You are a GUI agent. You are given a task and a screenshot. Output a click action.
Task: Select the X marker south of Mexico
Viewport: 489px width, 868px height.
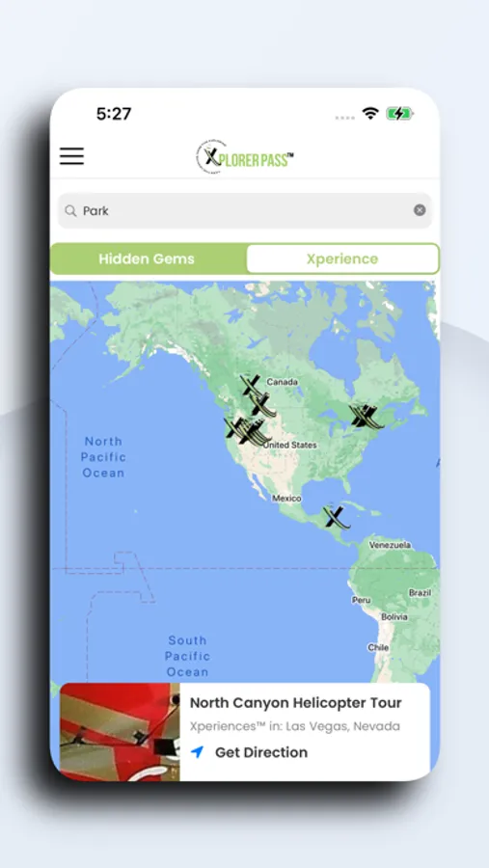[x=336, y=517]
